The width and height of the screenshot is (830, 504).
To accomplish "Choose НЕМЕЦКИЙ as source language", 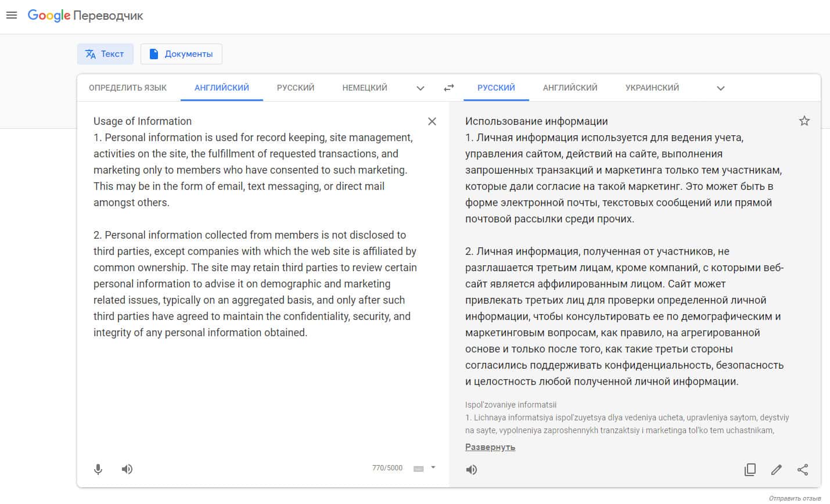I will [365, 88].
